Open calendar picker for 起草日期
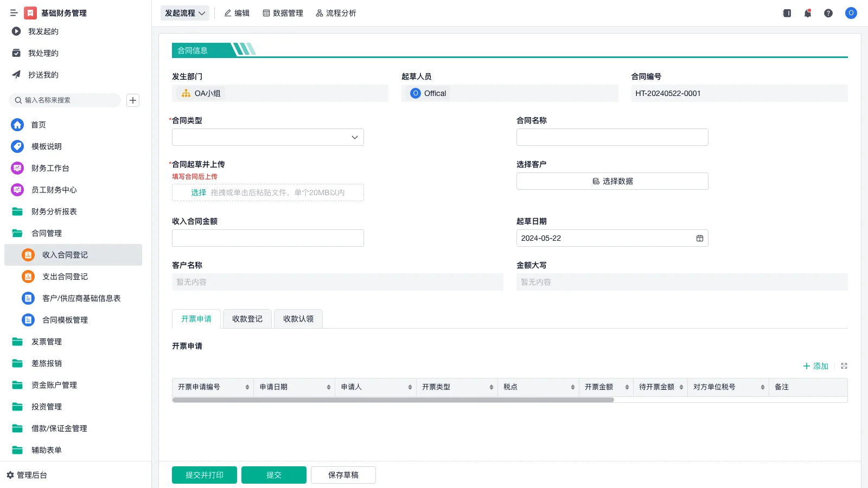This screenshot has width=868, height=488. 700,238
